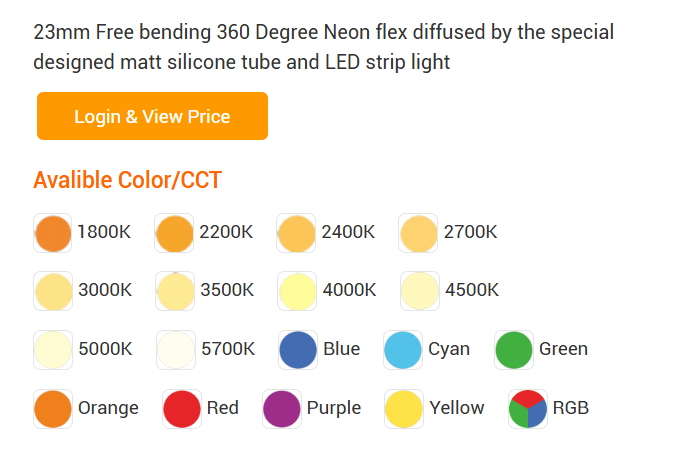Choose the 2200K color temperature swatch
Image resolution: width=680 pixels, height=466 pixels.
click(x=175, y=233)
